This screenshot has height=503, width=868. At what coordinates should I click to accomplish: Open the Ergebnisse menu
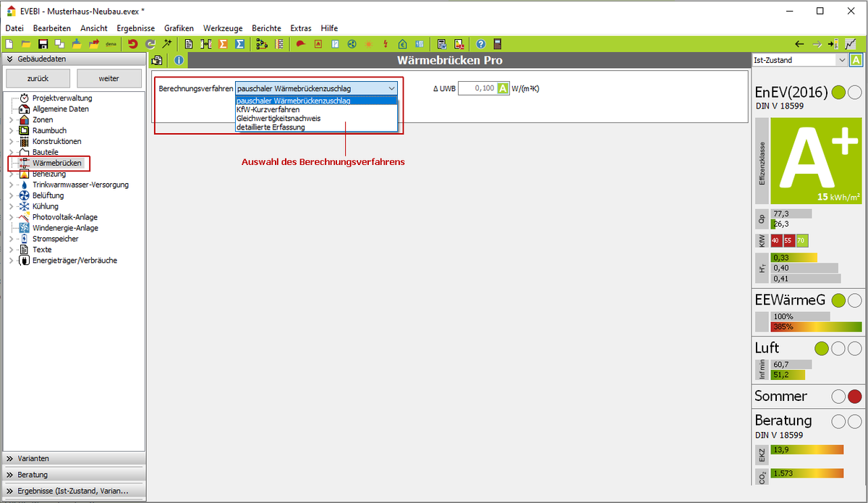135,28
